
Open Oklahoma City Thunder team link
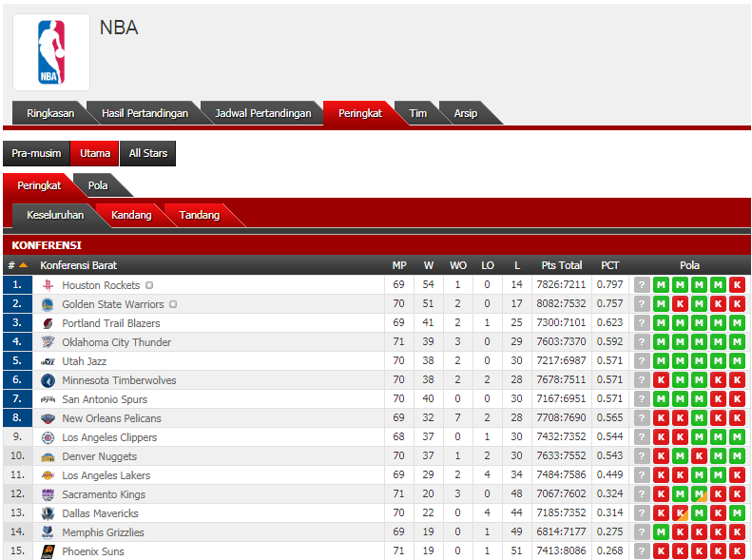point(117,342)
